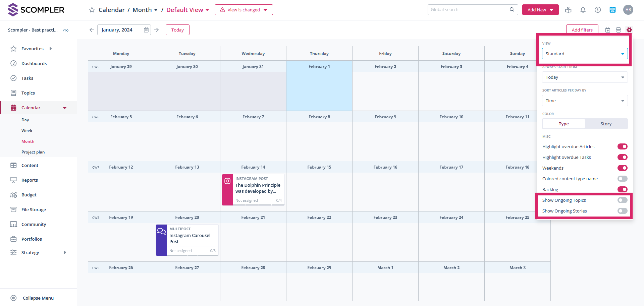Click the Global search field

[x=469, y=10]
